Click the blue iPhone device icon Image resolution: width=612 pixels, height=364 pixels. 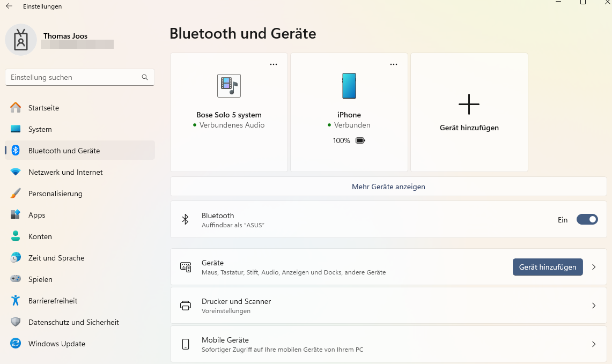point(349,85)
